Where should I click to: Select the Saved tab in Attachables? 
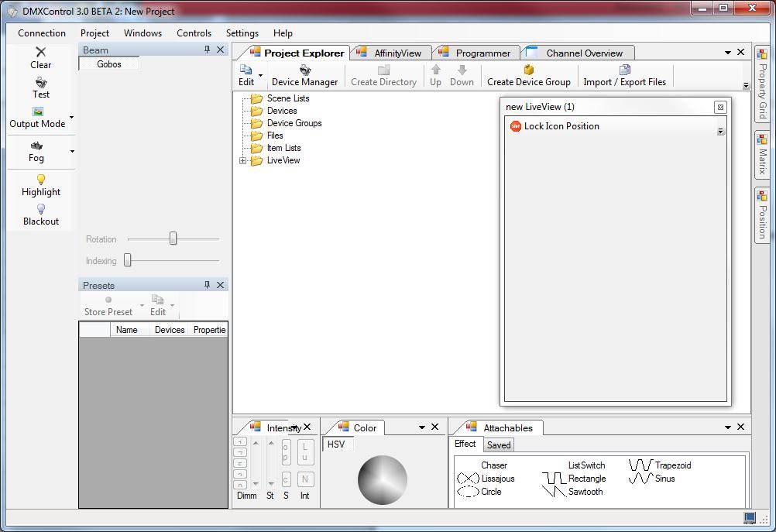click(498, 445)
